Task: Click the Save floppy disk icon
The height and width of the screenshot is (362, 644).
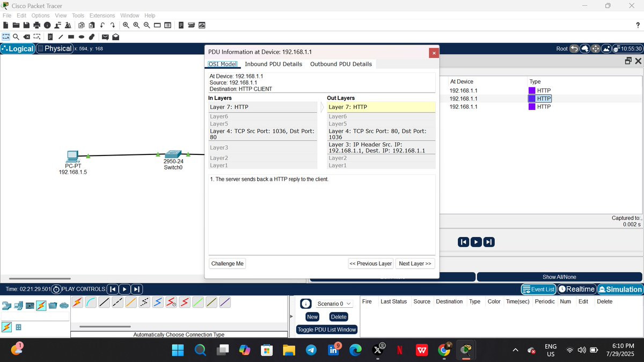Action: (x=26, y=25)
